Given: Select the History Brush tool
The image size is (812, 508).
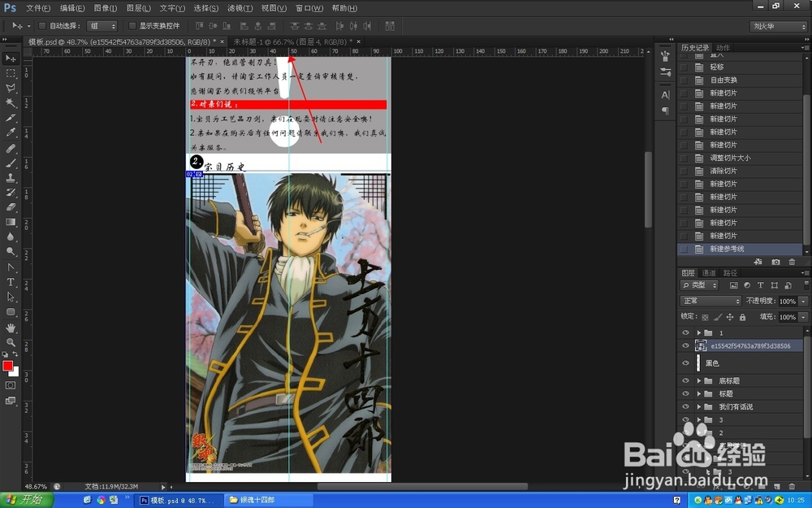Looking at the screenshot, I should [x=11, y=193].
